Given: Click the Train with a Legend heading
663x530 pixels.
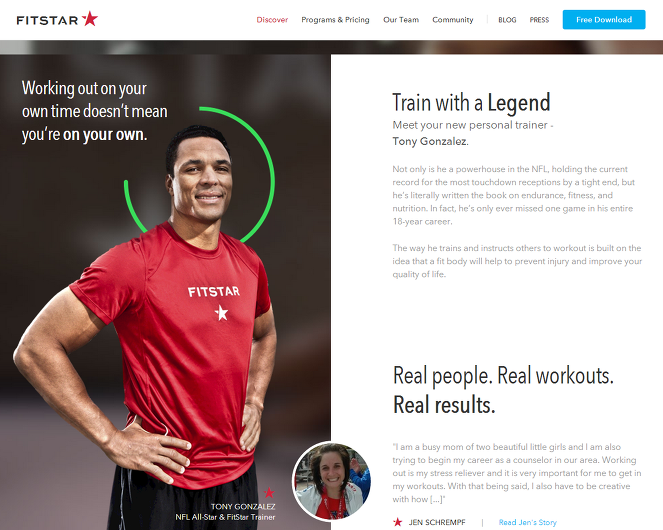Looking at the screenshot, I should (x=471, y=103).
